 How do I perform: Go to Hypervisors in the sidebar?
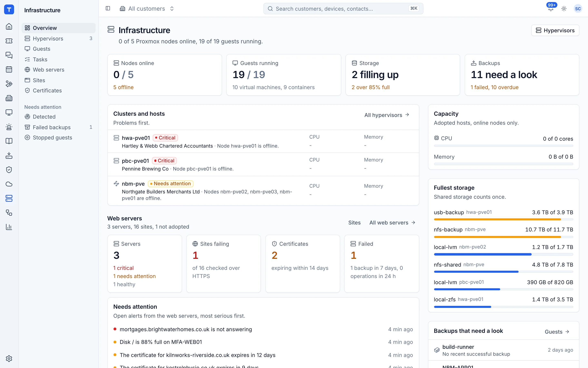[59, 38]
